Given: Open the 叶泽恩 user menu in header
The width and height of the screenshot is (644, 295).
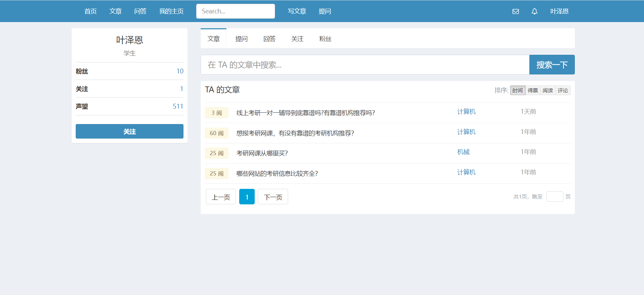Looking at the screenshot, I should (x=559, y=11).
